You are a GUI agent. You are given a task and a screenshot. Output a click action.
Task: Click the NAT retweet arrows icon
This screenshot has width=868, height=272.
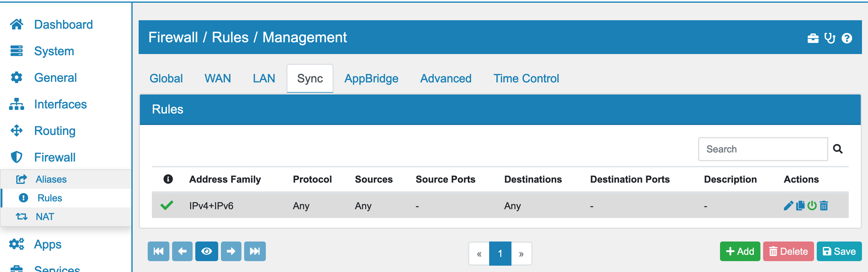click(x=22, y=216)
